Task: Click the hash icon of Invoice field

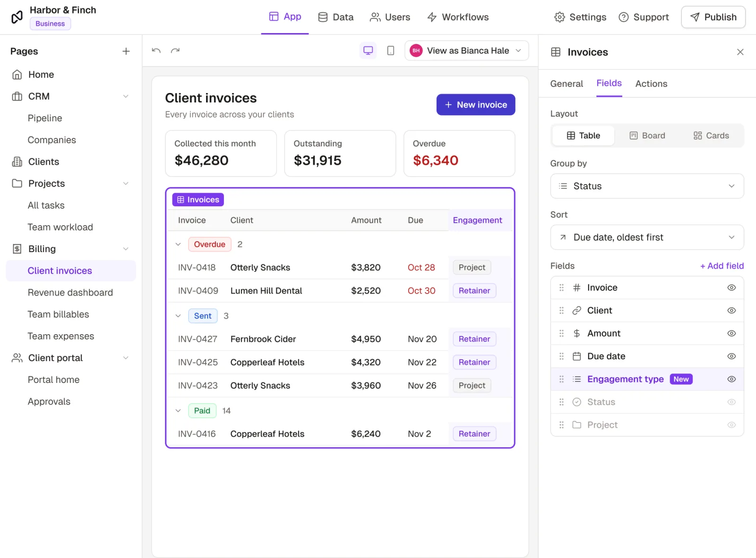Action: pos(577,287)
